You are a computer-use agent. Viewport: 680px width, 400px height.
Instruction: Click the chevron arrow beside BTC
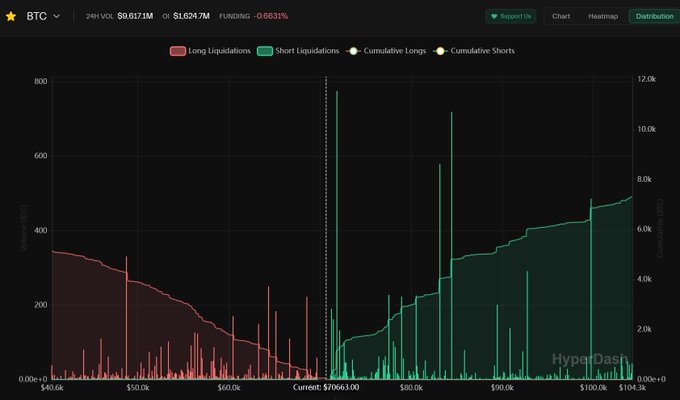(56, 17)
